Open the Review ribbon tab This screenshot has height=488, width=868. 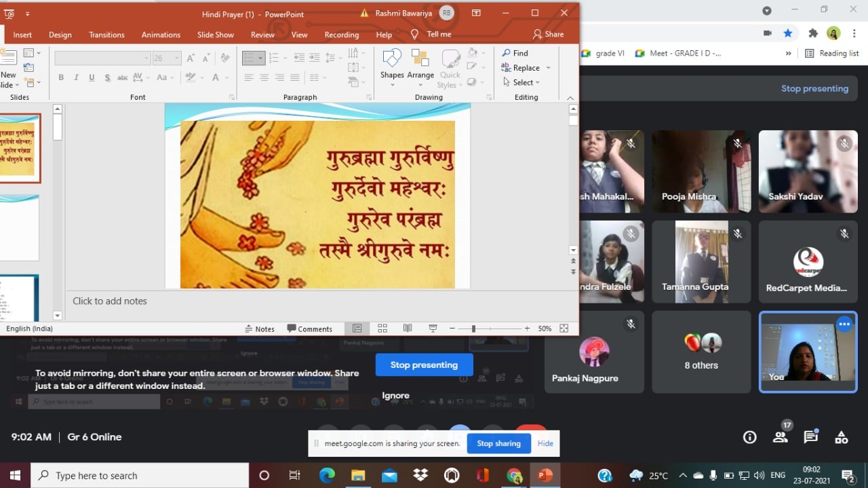[262, 35]
